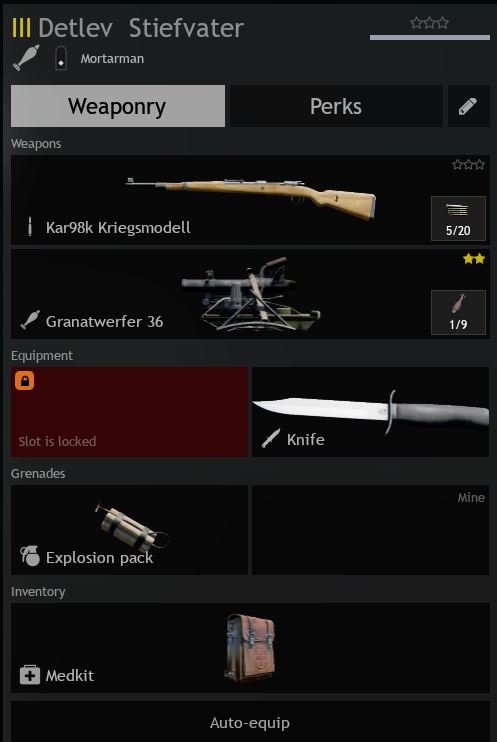Open the Perks tab
Viewport: 497px width, 742px height.
pyautogui.click(x=336, y=106)
